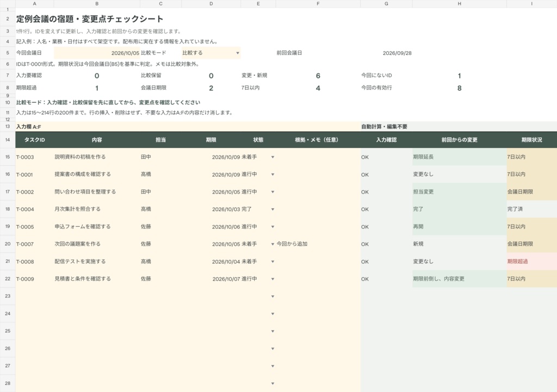Open status dropdown arrow in T-0001 row
Image resolution: width=557 pixels, height=392 pixels.
coord(273,175)
